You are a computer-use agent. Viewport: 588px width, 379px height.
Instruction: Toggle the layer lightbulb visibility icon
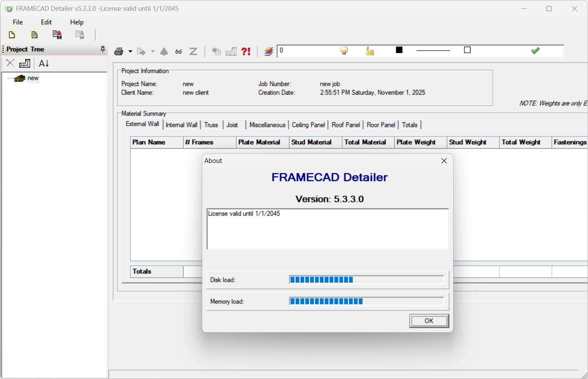tap(344, 51)
